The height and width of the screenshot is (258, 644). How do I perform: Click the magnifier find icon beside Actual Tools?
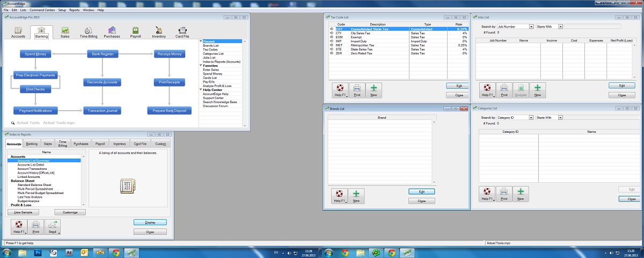click(12, 123)
